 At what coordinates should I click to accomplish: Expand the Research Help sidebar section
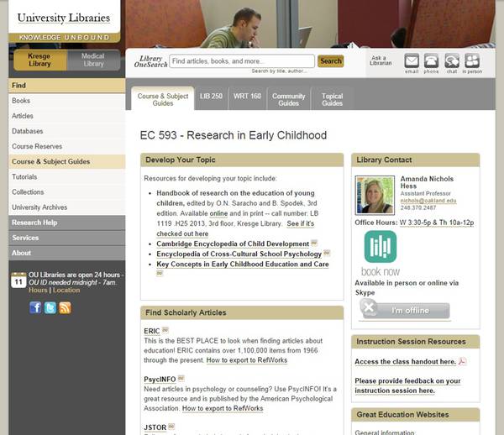coord(67,223)
